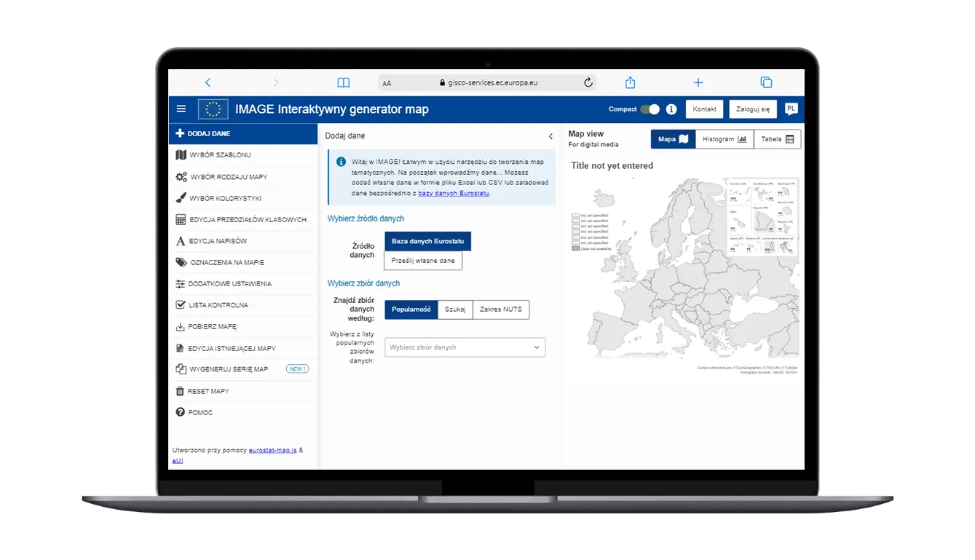The width and height of the screenshot is (975, 560).
Task: Click the Prześlij własne dane button
Action: [423, 260]
